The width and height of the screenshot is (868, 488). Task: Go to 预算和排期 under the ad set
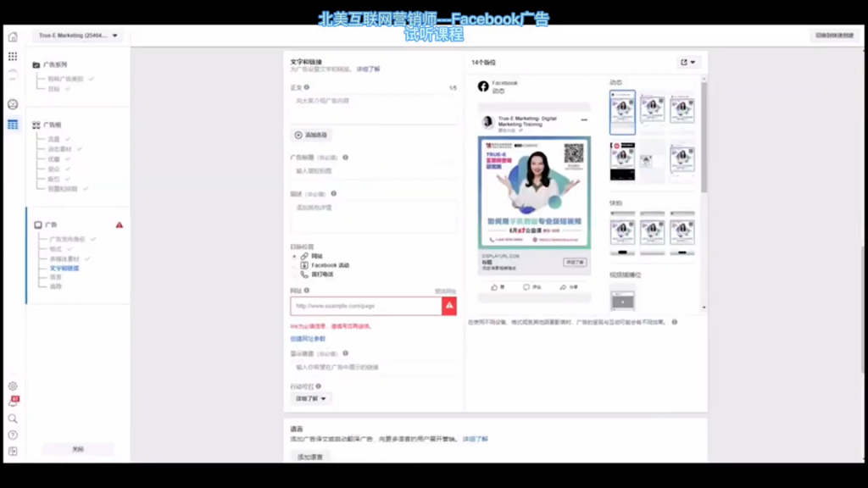click(62, 186)
